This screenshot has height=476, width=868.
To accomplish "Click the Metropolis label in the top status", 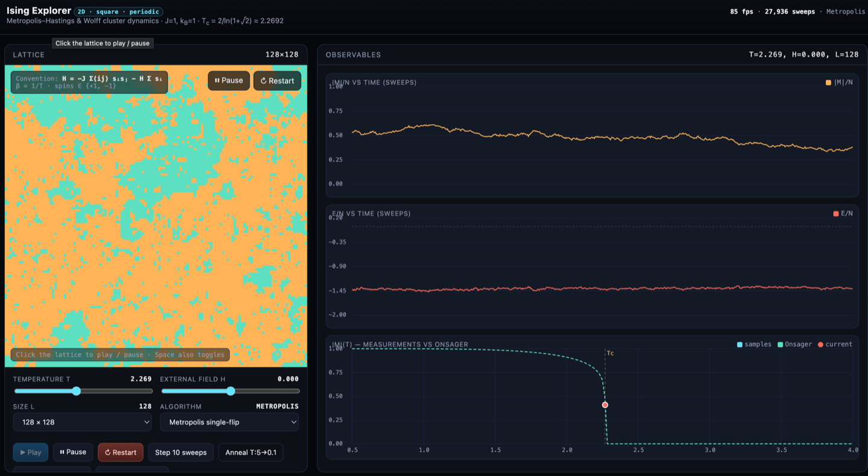I will 845,11.
